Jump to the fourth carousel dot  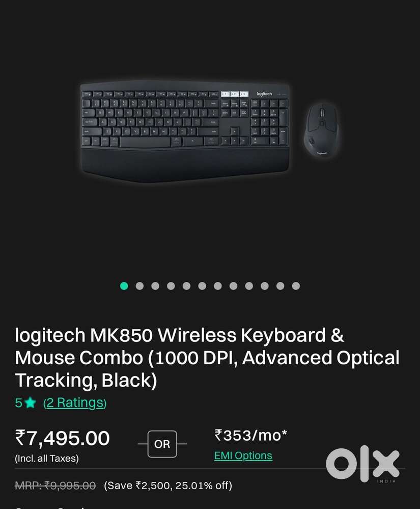coord(171,286)
